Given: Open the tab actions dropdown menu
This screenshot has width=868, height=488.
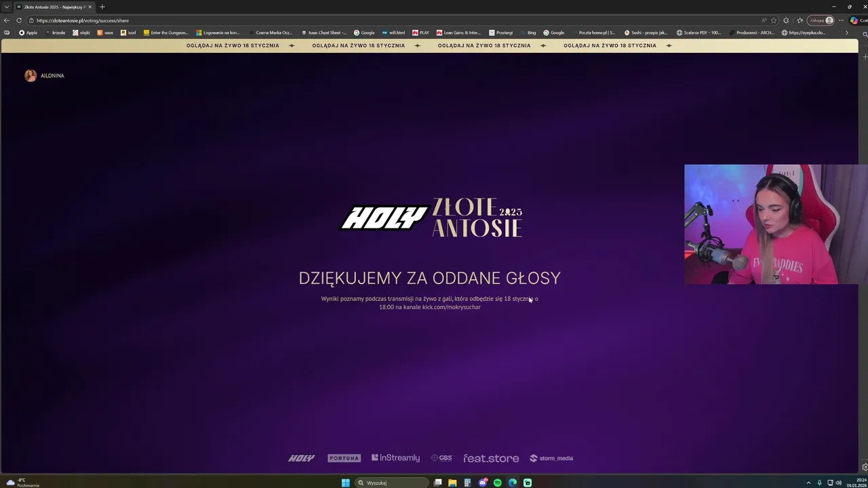Looking at the screenshot, I should tap(6, 7).
